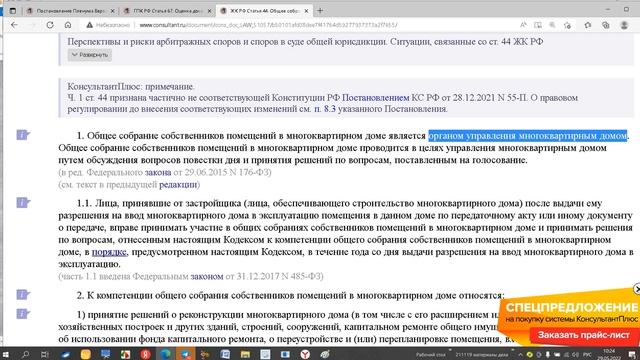Close the ЖК РФ Статья 44 tab
640x360 pixels.
tap(307, 11)
